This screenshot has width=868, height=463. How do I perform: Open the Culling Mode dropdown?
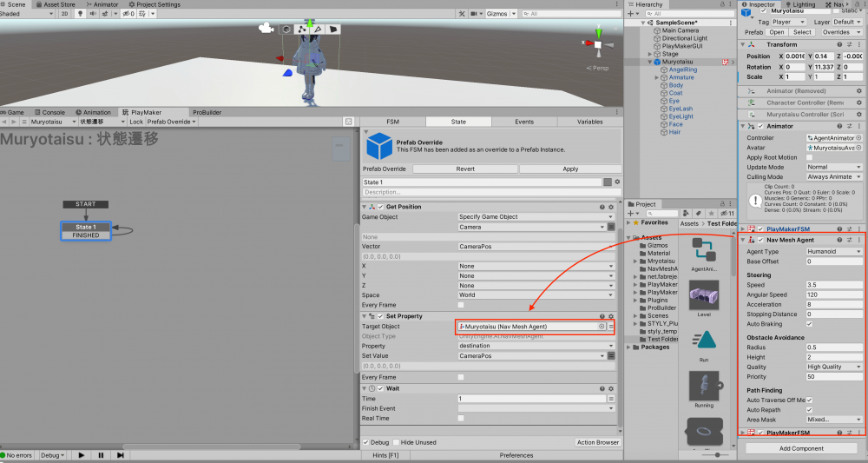coord(834,176)
